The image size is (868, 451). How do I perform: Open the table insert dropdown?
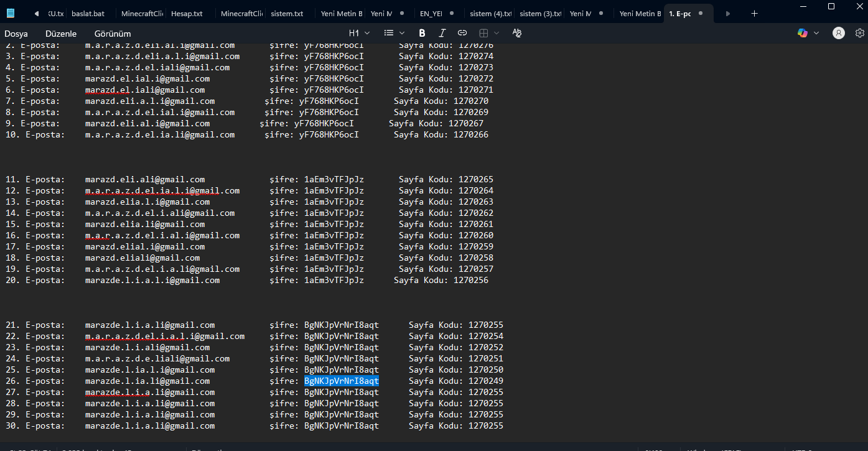click(x=488, y=33)
